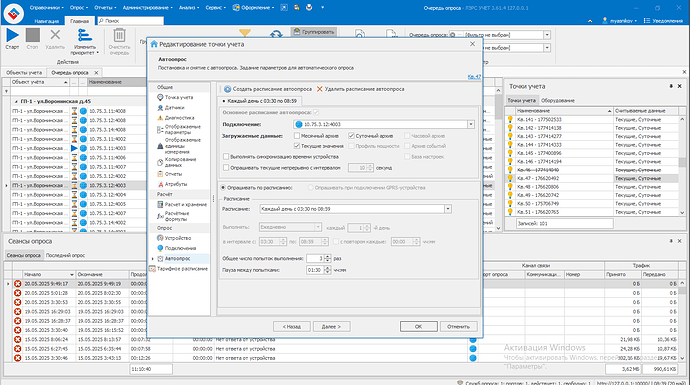The width and height of the screenshot is (690, 385).
Task: Click Удалить расписание автоопроса
Action: click(360, 89)
